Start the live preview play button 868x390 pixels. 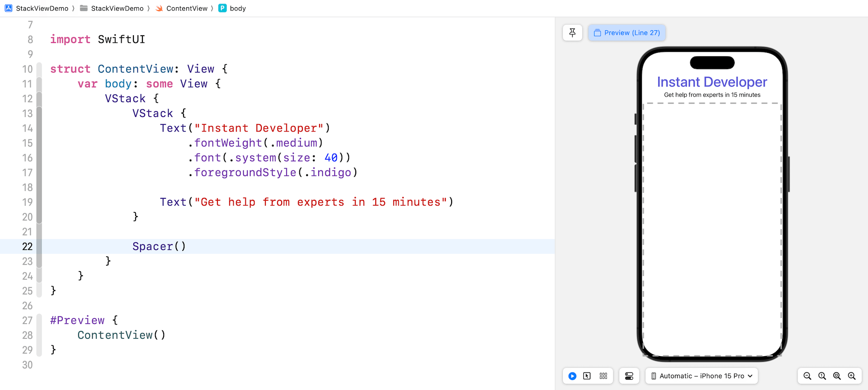tap(572, 376)
